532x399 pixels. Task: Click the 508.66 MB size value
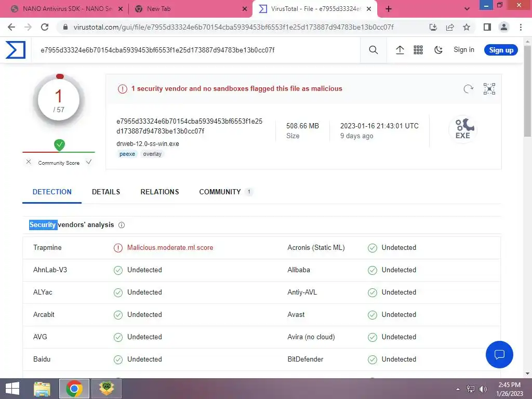(302, 126)
